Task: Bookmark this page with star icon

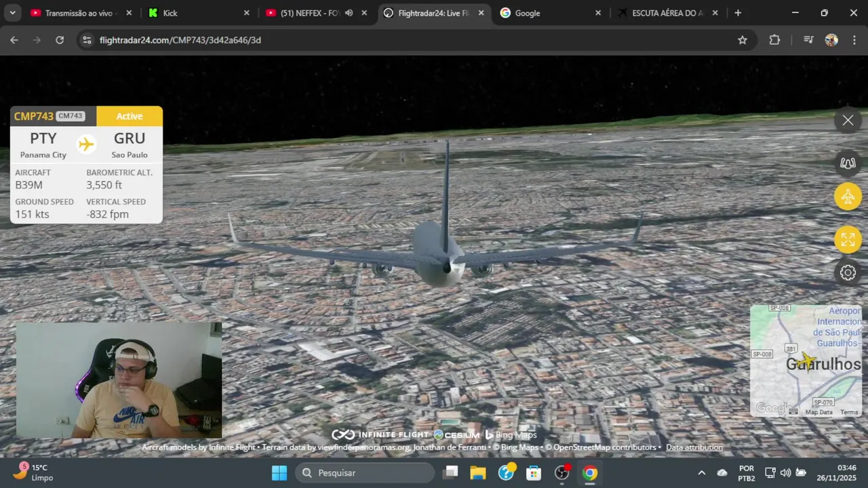Action: point(743,40)
